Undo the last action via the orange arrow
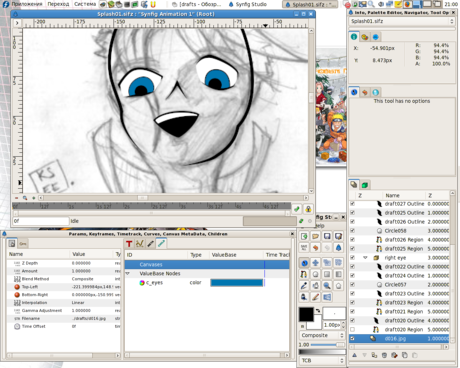460x368 pixels. (x=315, y=248)
